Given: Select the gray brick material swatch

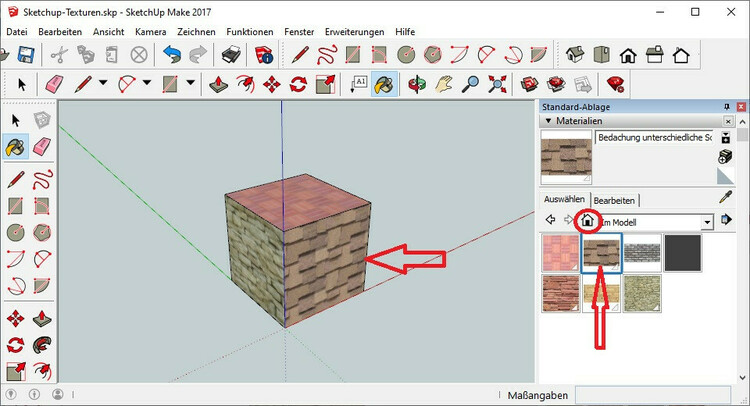Looking at the screenshot, I should [x=642, y=253].
